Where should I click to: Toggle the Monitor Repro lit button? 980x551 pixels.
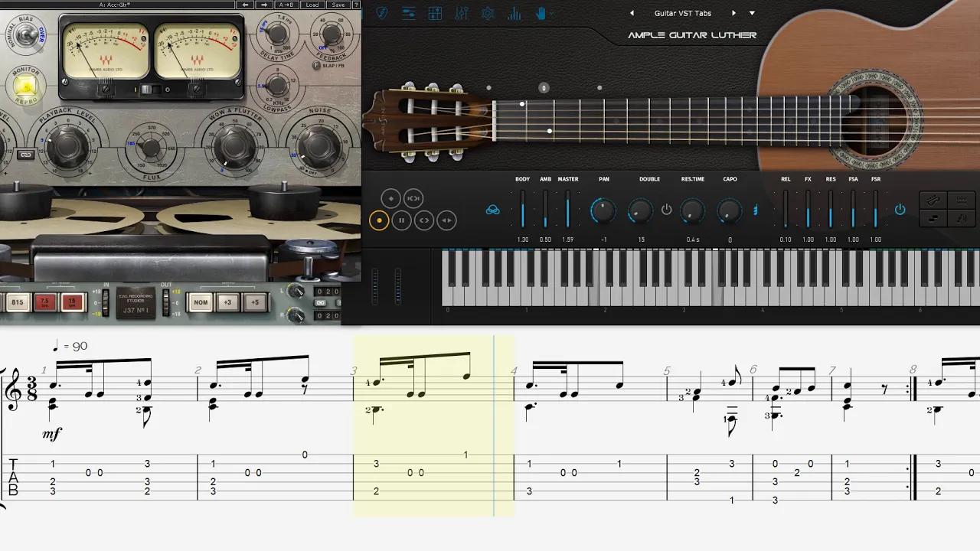(26, 84)
